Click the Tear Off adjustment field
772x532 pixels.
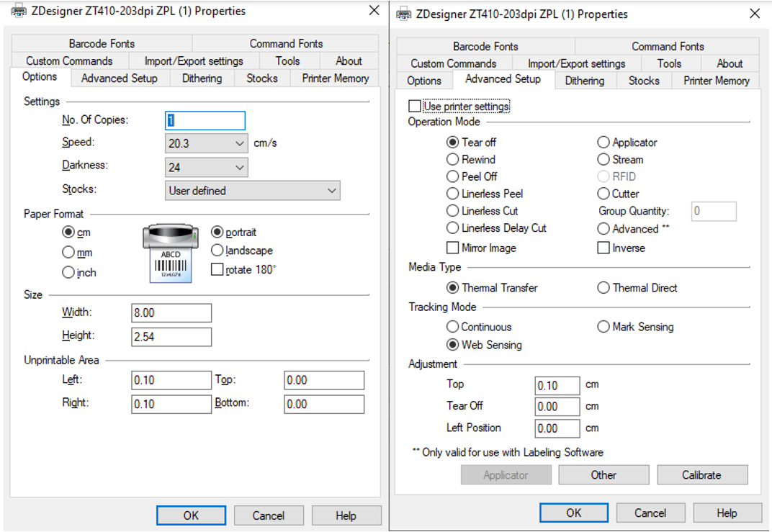[557, 406]
